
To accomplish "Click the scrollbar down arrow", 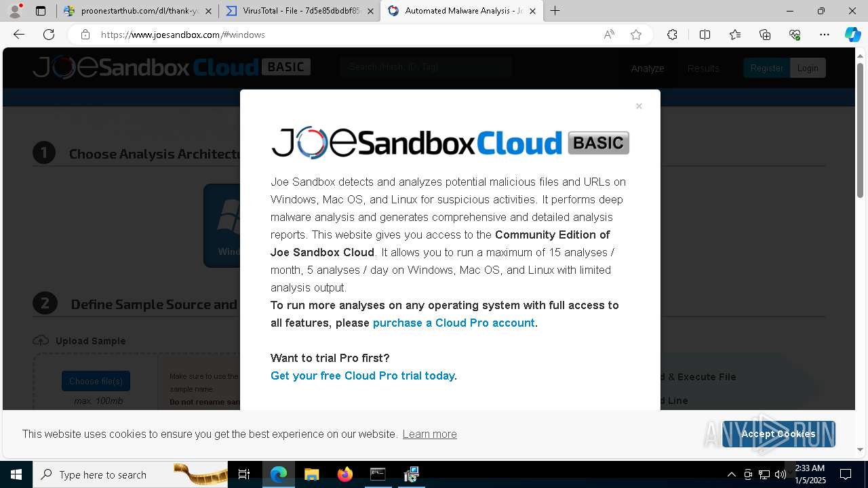I will pyautogui.click(x=861, y=449).
